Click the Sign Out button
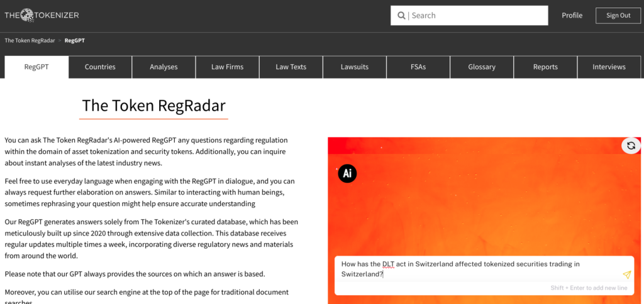Screen dimensions: 644x304 [618, 16]
